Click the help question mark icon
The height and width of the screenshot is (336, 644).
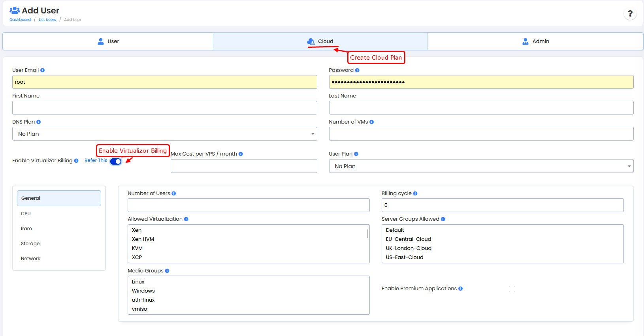pos(630,14)
